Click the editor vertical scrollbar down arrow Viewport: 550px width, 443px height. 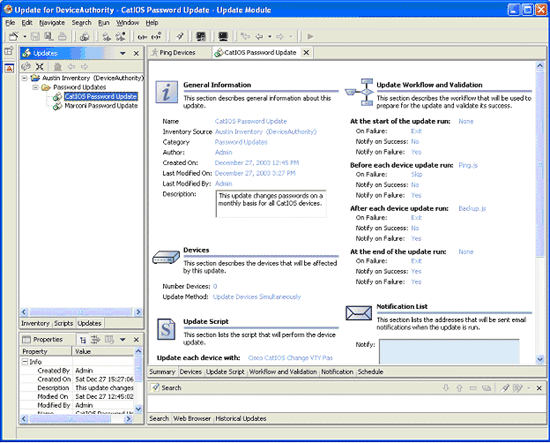coord(540,359)
